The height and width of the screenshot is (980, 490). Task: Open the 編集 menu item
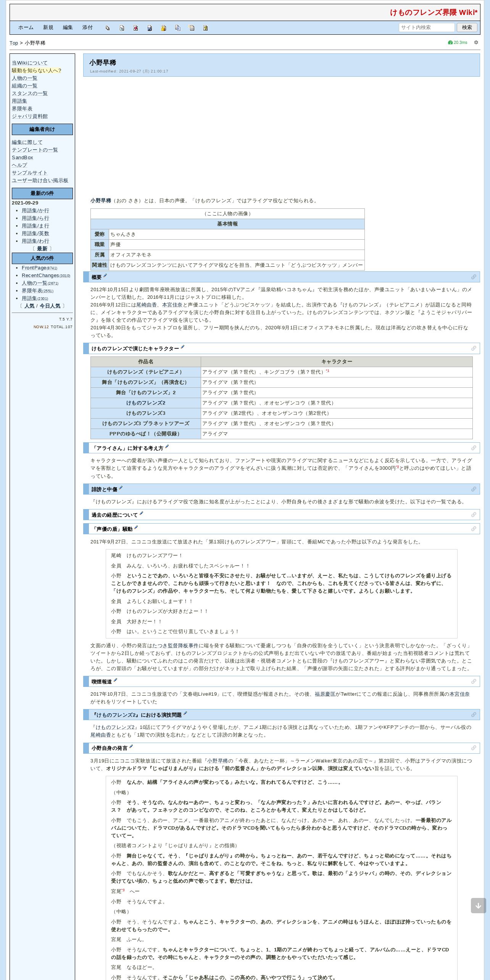click(x=68, y=27)
